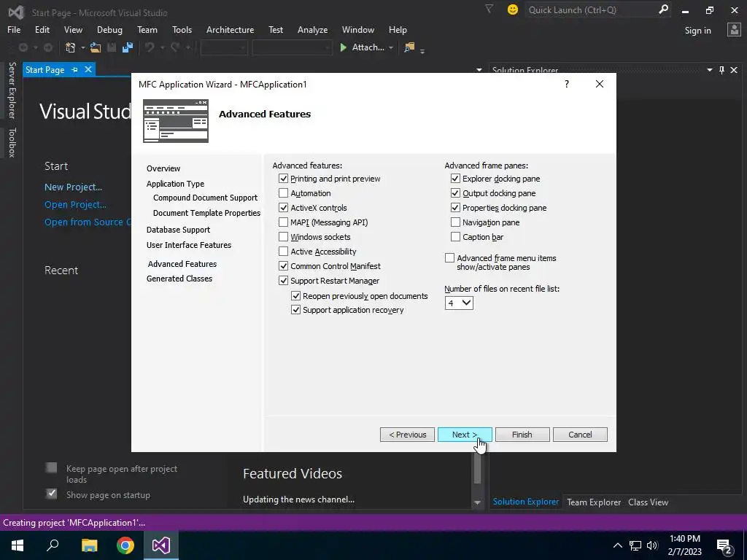
Task: Click the network status tray icon
Action: coord(635,545)
